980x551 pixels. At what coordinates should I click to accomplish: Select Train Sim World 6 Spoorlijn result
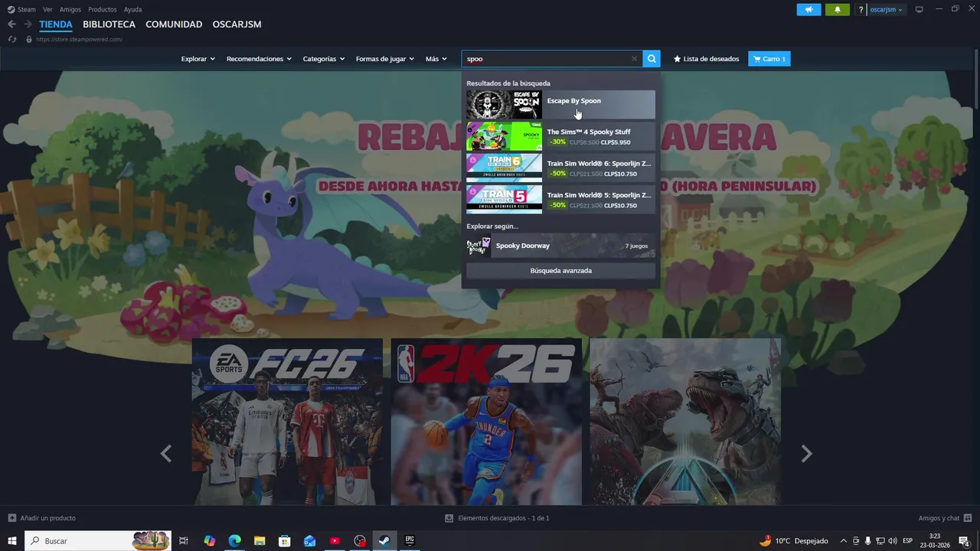(x=560, y=168)
